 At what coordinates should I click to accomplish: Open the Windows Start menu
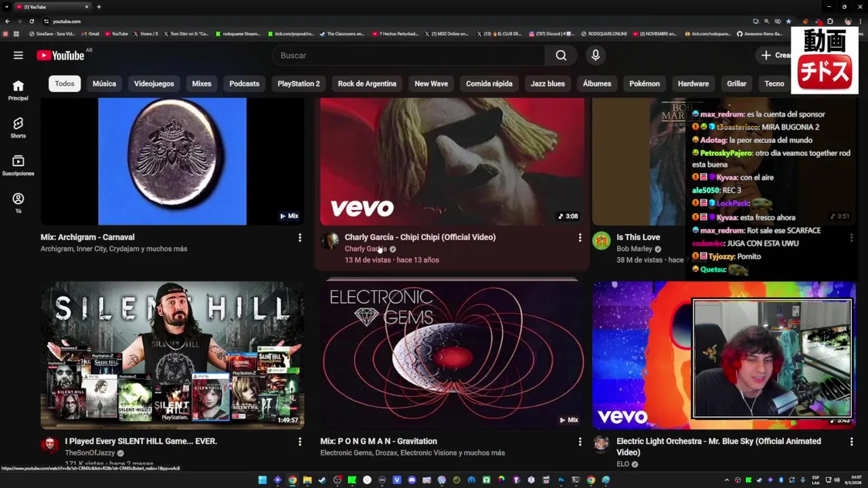pos(262,480)
